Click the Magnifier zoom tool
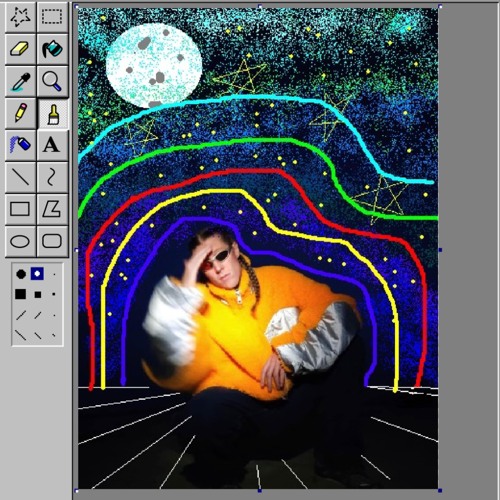The width and height of the screenshot is (500, 500). (52, 81)
